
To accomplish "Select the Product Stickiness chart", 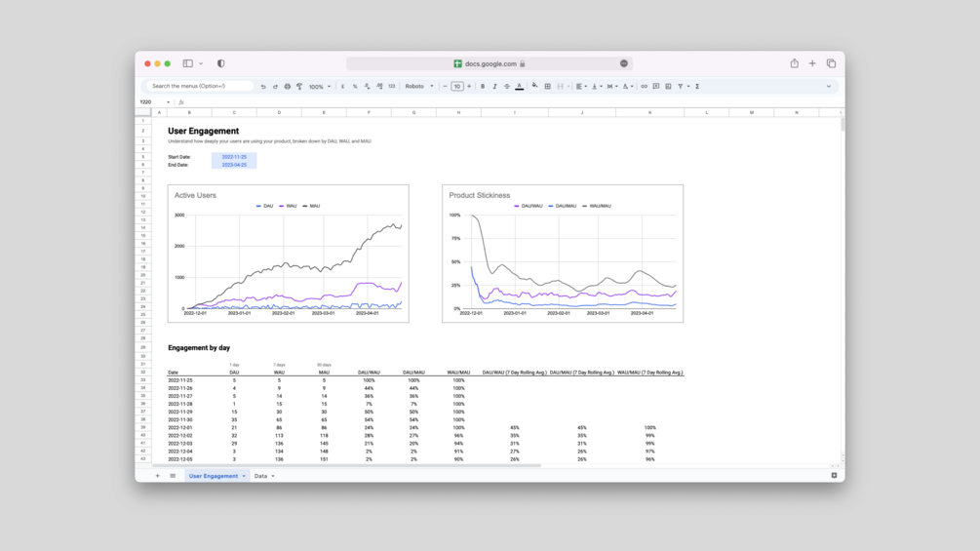I will (x=563, y=253).
